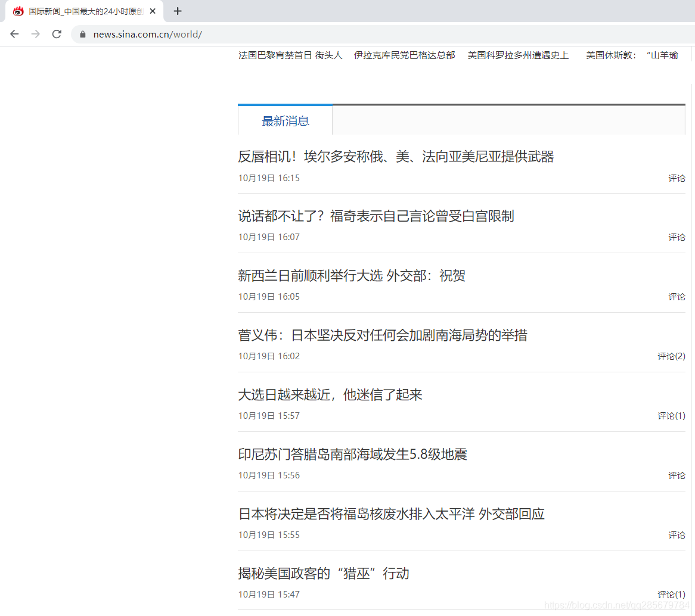Open the Fukushima wastewater discharge article
This screenshot has height=616, width=695.
(391, 514)
